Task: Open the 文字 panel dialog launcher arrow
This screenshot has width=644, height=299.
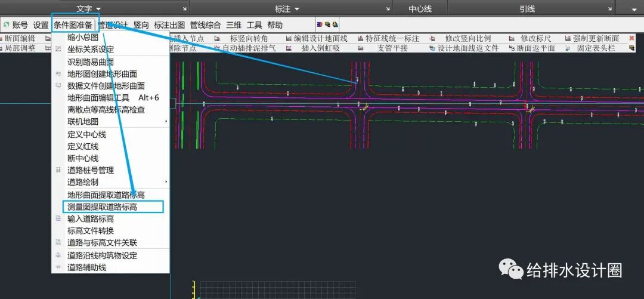Action: (184, 9)
